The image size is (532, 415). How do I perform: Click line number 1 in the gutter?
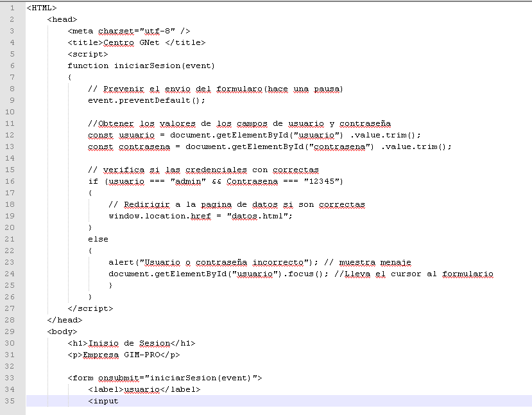[12, 8]
